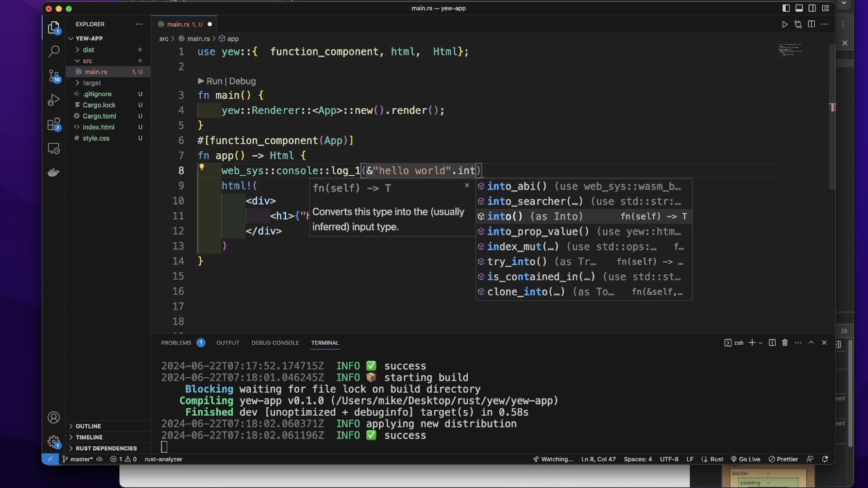Screen dimensions: 868x488
Task: Split the terminal panel
Action: click(772, 343)
